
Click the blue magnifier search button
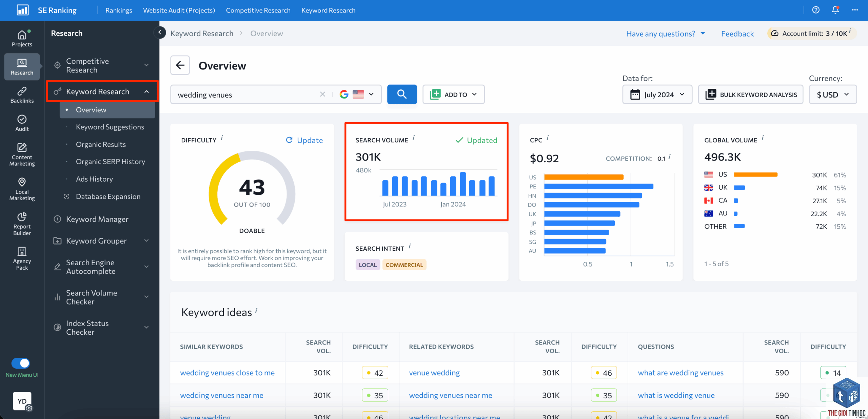click(402, 94)
